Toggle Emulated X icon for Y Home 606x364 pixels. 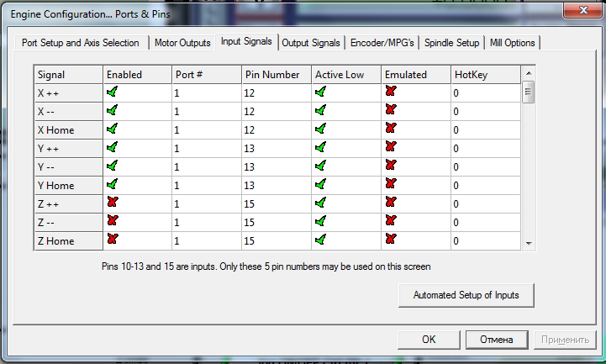(391, 183)
